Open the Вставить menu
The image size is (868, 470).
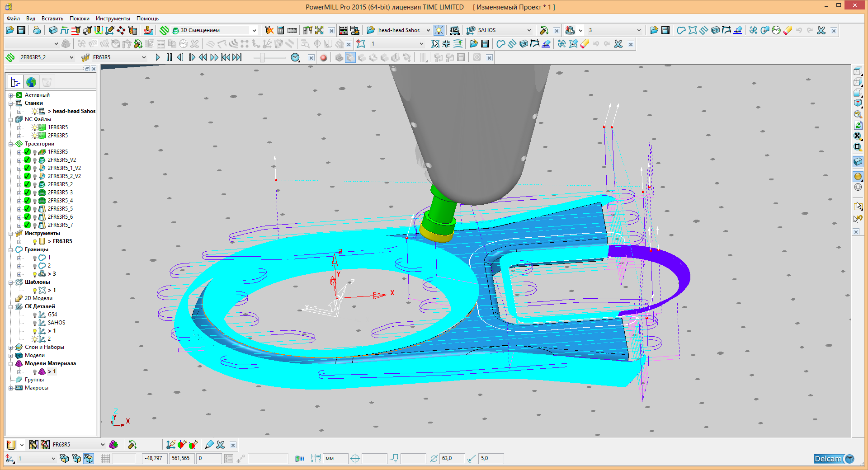52,19
